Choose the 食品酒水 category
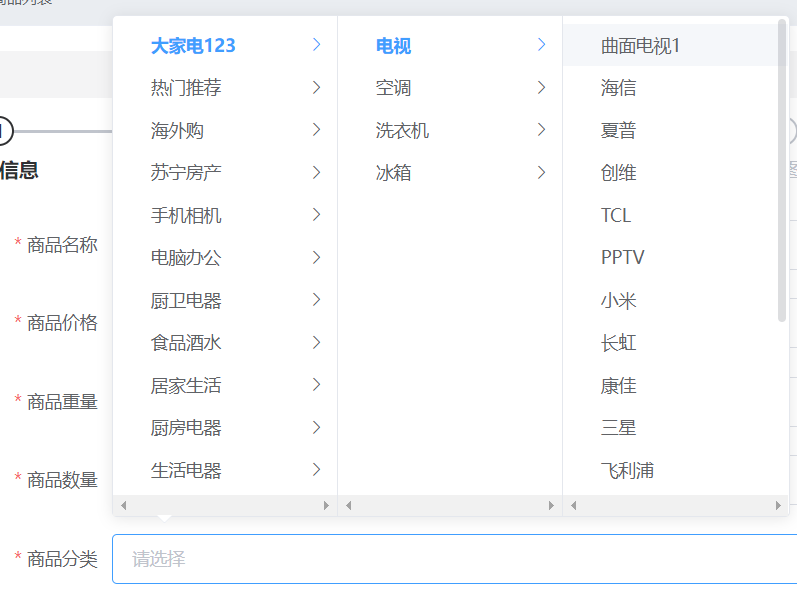Screen dimensions: 797x600 225,342
